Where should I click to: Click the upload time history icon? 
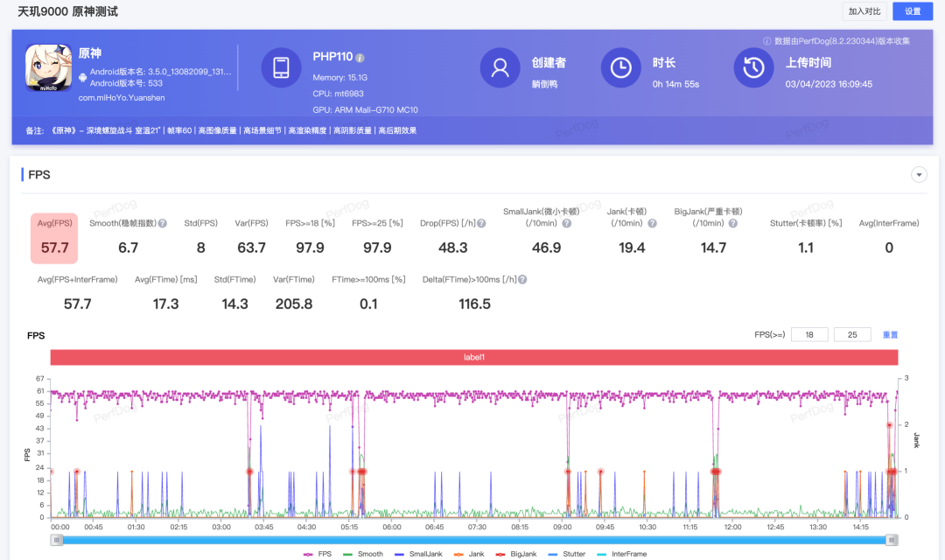point(753,68)
